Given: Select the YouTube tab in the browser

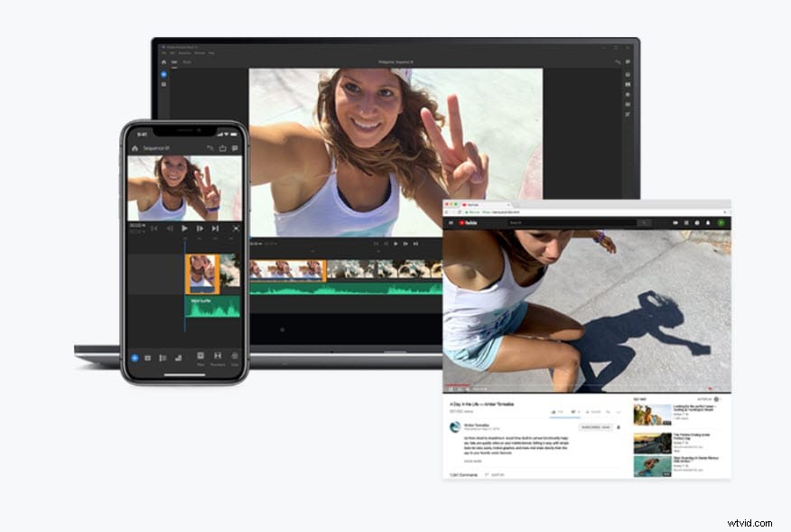Looking at the screenshot, I should (471, 205).
